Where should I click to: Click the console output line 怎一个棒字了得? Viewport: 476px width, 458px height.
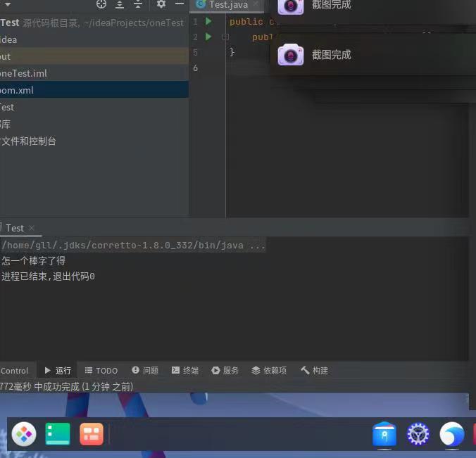click(x=33, y=261)
